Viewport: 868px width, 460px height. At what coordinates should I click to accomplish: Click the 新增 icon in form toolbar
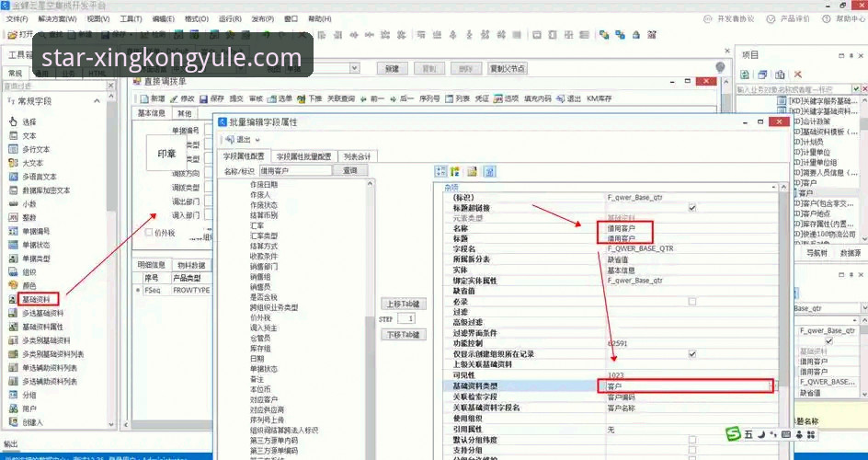click(144, 99)
